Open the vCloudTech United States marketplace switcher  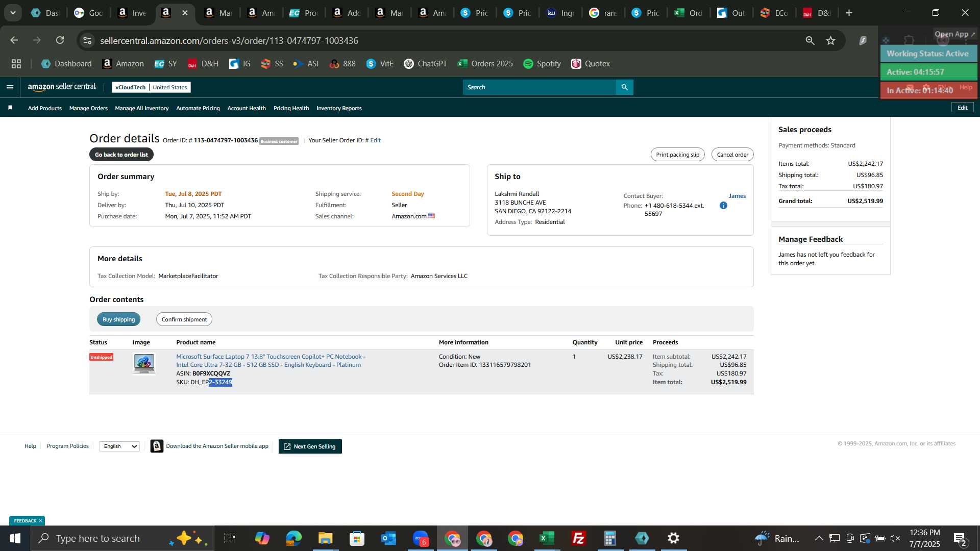pyautogui.click(x=151, y=87)
